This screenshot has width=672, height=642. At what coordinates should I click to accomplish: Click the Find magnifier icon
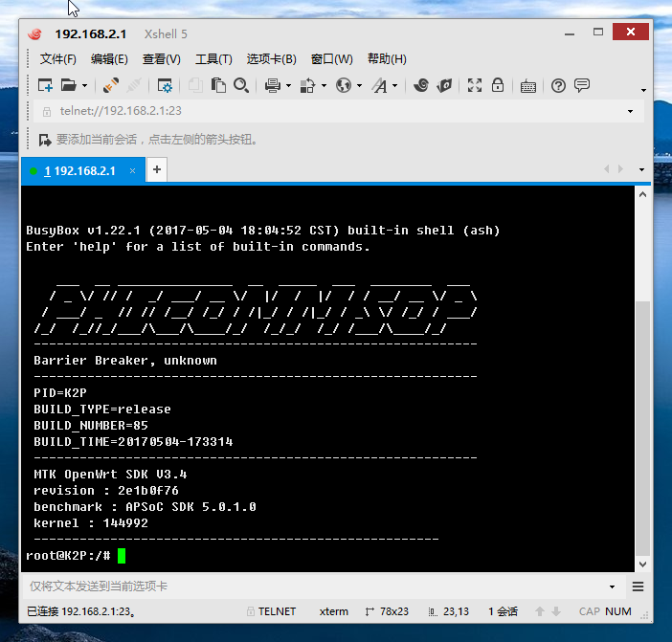(241, 86)
